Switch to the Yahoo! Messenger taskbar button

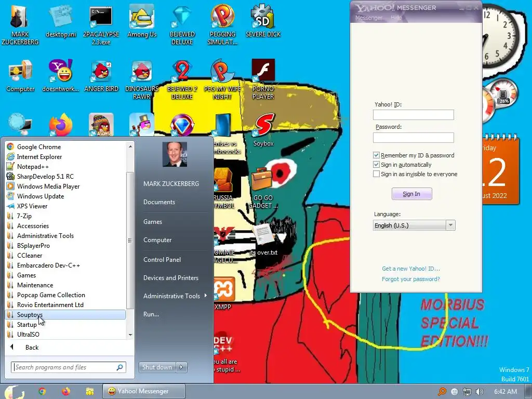tap(144, 391)
